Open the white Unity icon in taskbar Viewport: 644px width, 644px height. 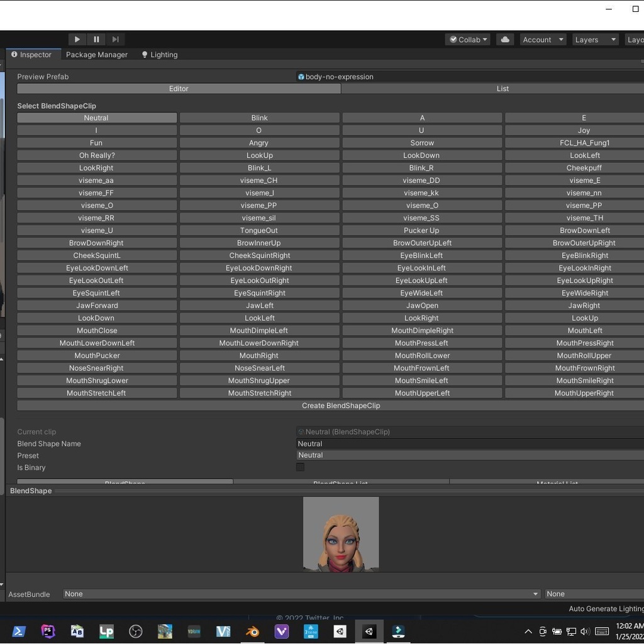[340, 631]
